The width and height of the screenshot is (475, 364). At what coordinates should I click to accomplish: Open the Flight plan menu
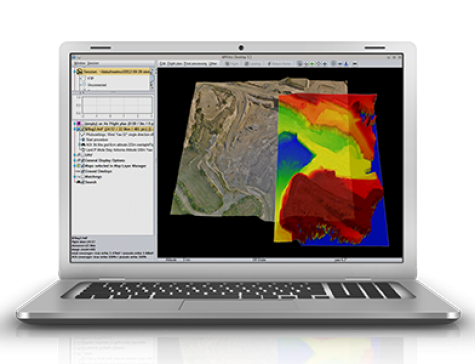[175, 64]
